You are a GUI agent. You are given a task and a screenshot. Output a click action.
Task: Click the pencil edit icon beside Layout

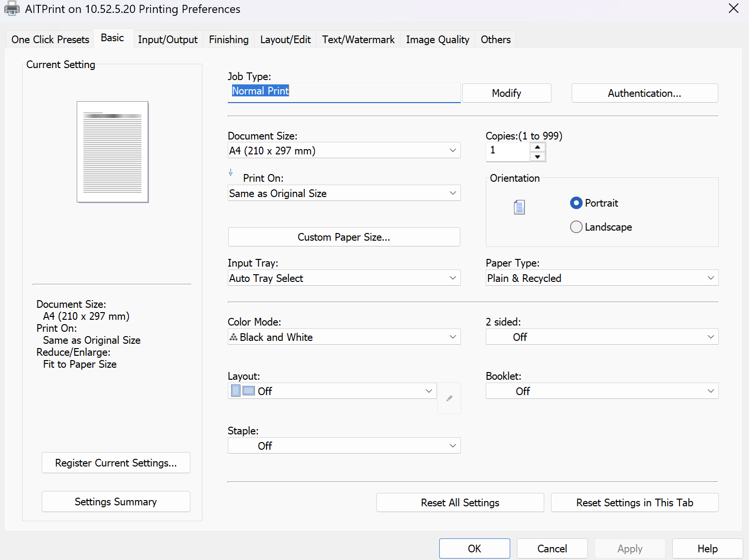click(x=449, y=398)
